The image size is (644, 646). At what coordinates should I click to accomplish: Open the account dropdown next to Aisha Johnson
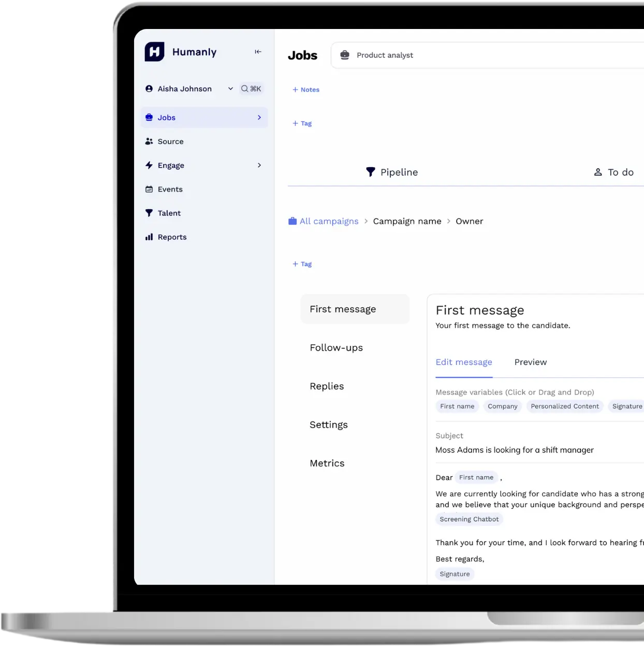point(230,89)
